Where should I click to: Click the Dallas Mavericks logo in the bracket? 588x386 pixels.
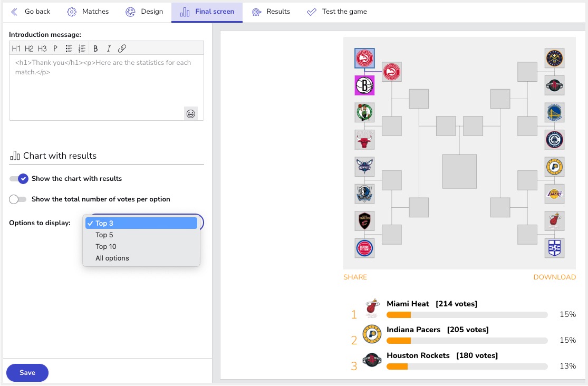point(364,194)
